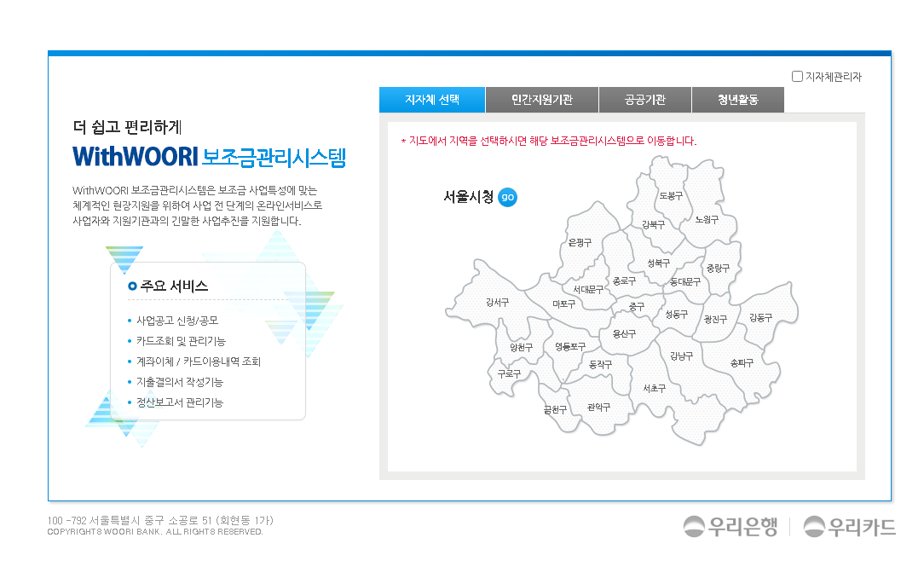Select 송파구 district on the map
The height and width of the screenshot is (561, 924).
point(742,363)
